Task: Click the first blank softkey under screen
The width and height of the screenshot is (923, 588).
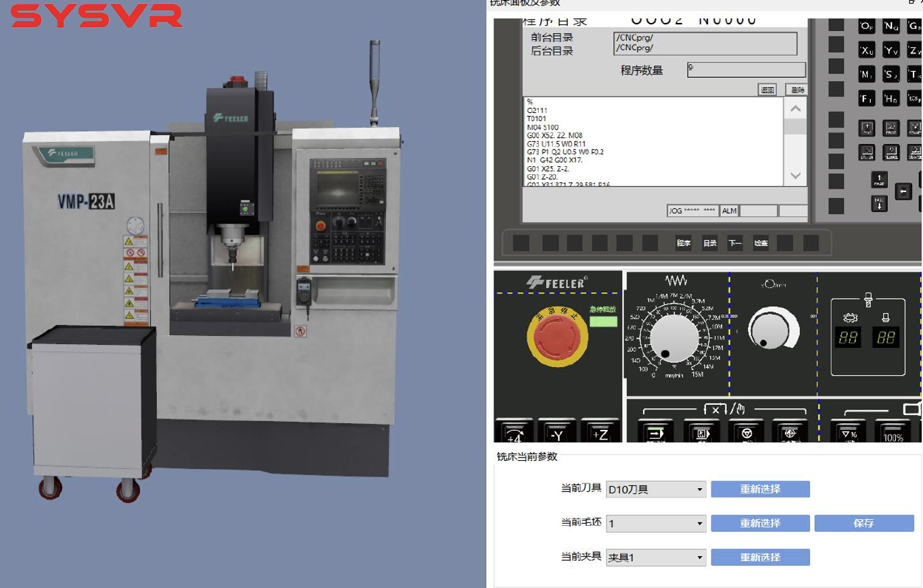Action: (522, 243)
